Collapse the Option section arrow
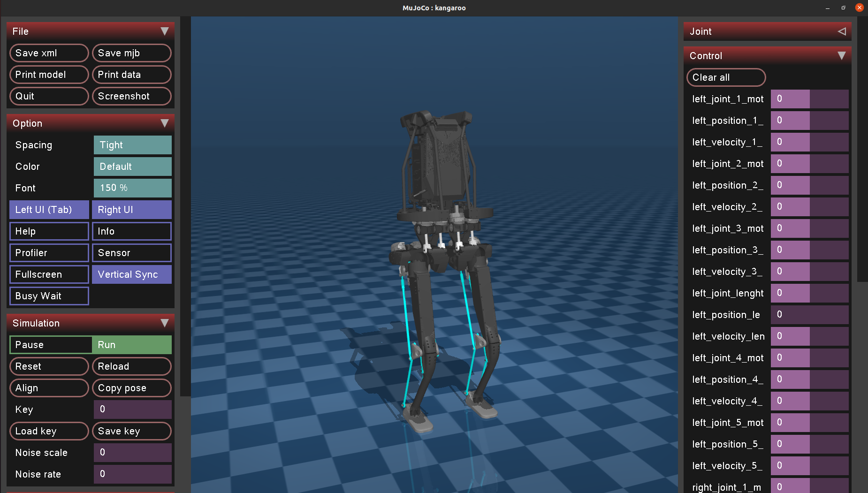This screenshot has height=493, width=868. 164,123
